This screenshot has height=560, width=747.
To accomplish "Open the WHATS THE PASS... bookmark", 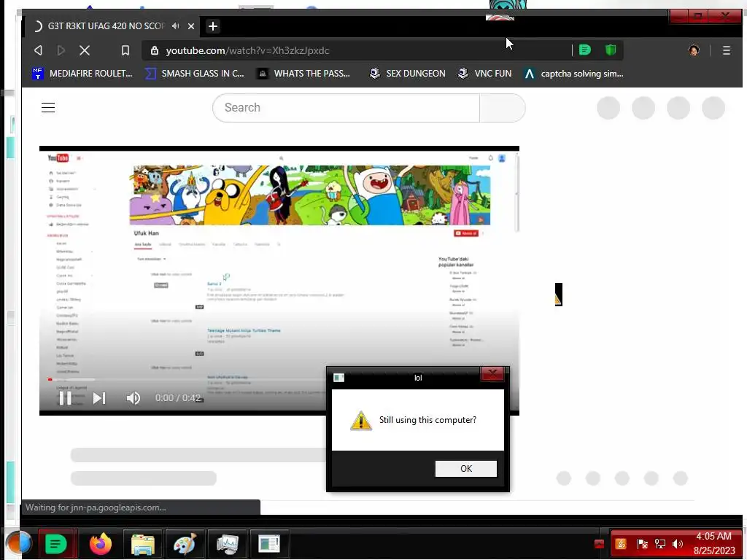I will (303, 74).
